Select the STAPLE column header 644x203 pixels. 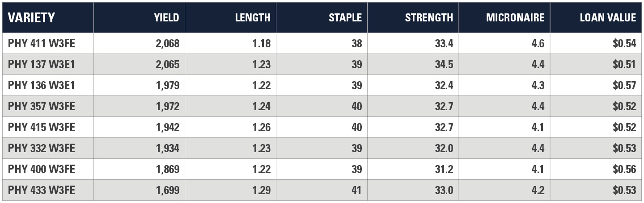click(345, 17)
